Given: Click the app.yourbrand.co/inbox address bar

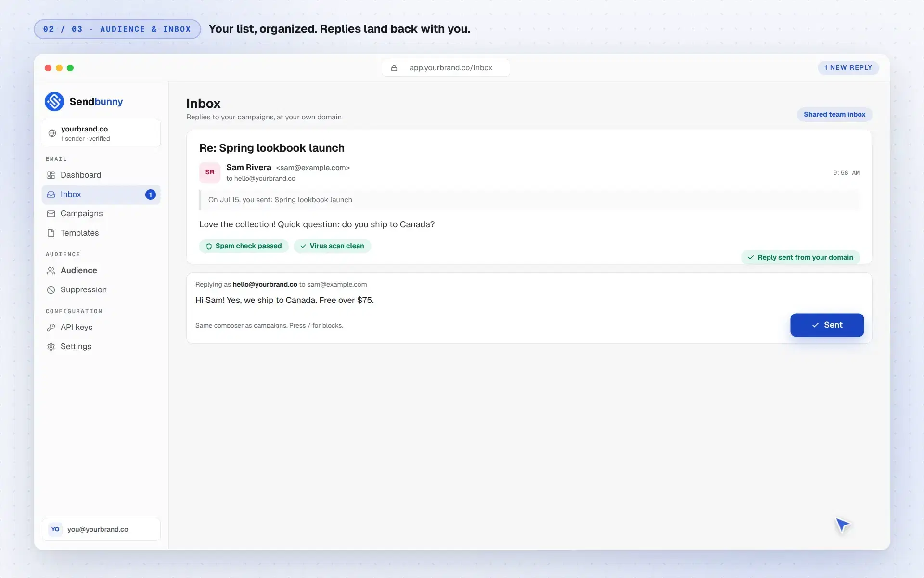Looking at the screenshot, I should point(446,68).
